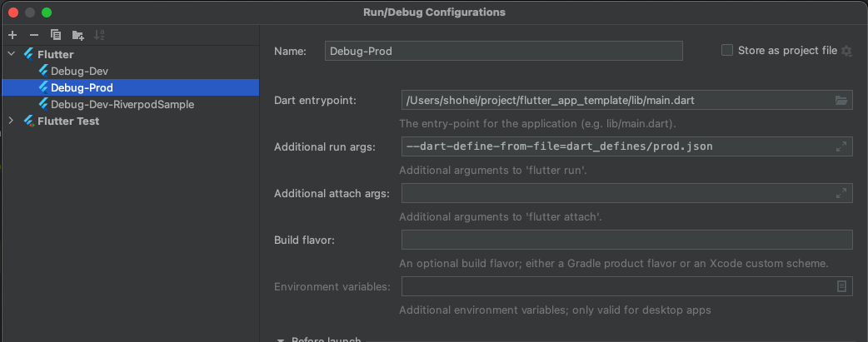Click the Create New Folder icon
The width and height of the screenshot is (868, 342).
(77, 35)
